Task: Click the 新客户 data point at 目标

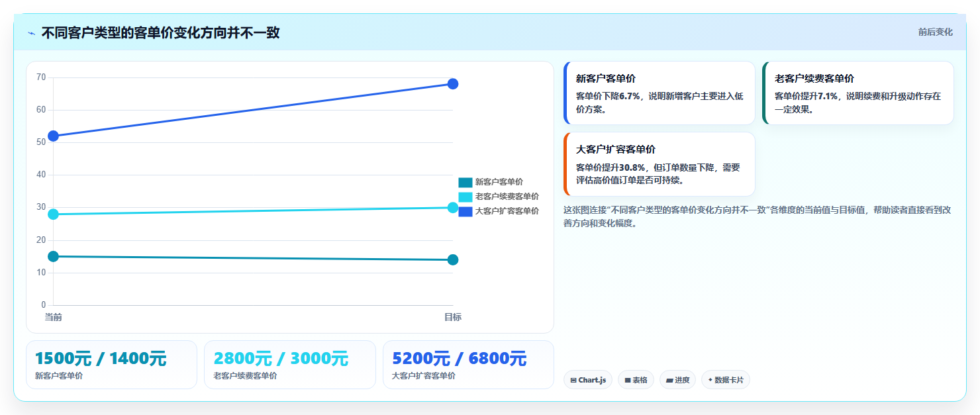Action: click(453, 260)
